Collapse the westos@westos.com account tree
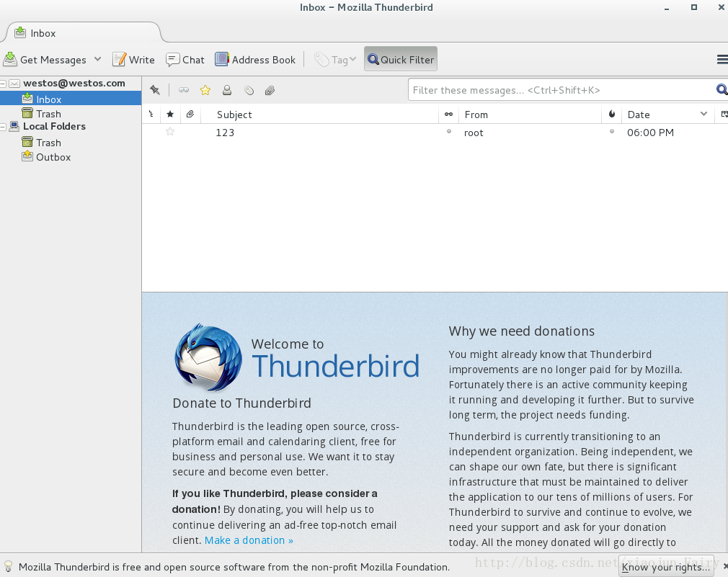Screen dimensions: 728x577 pos(4,84)
